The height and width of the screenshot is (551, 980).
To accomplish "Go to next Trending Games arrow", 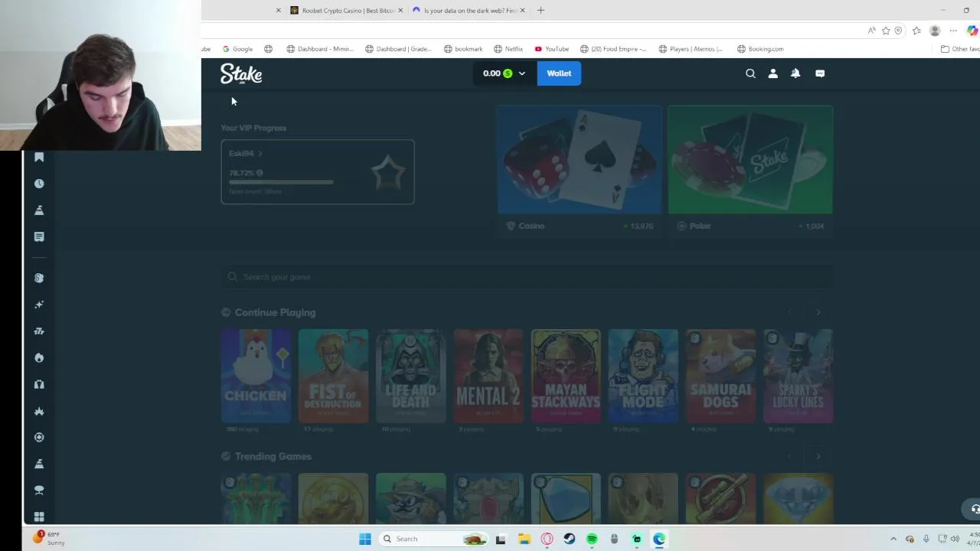I will (818, 456).
